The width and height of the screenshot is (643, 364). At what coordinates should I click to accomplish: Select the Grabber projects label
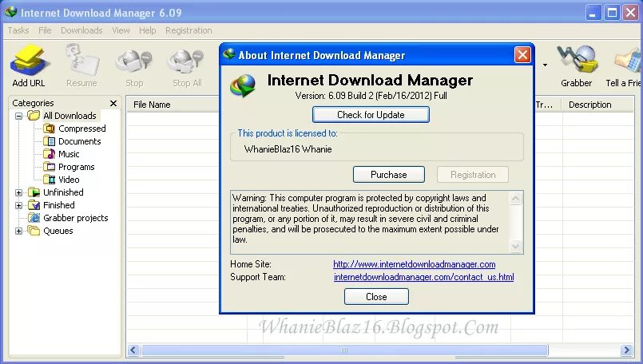click(x=76, y=218)
